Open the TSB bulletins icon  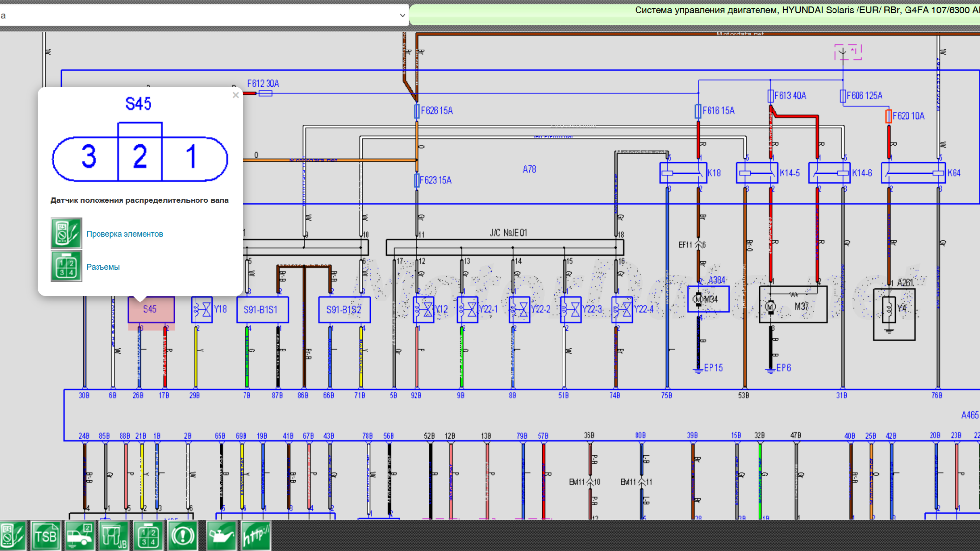[46, 536]
